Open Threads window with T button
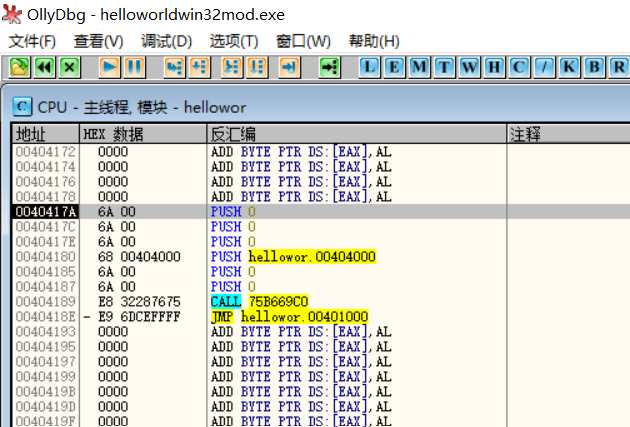The height and width of the screenshot is (427, 630). (444, 67)
